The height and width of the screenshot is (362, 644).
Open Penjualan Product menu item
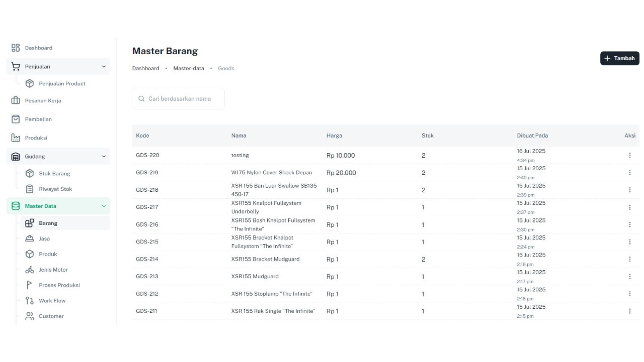tap(62, 83)
